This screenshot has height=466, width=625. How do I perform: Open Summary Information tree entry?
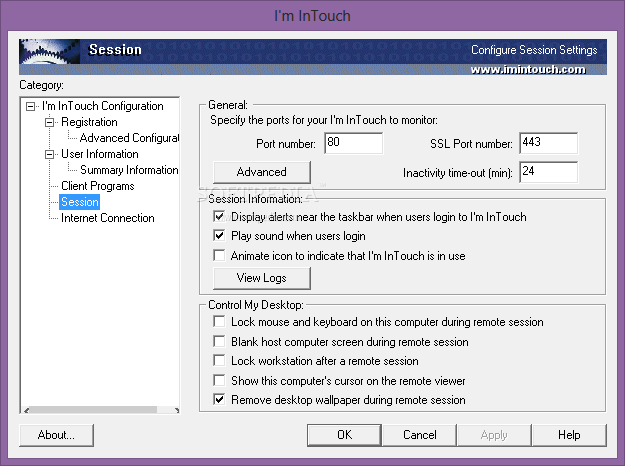click(x=129, y=170)
